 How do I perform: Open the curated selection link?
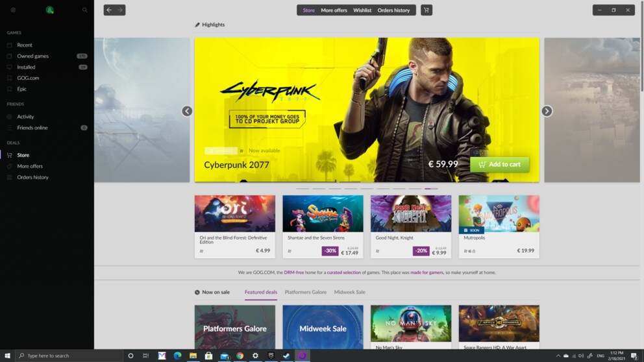click(344, 272)
